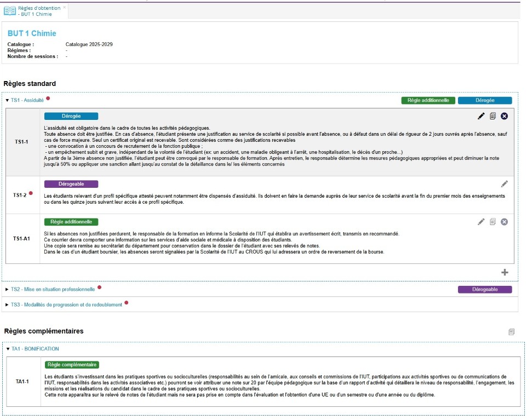Close the Règles d'obtention tab
527x420 pixels.
point(65,7)
